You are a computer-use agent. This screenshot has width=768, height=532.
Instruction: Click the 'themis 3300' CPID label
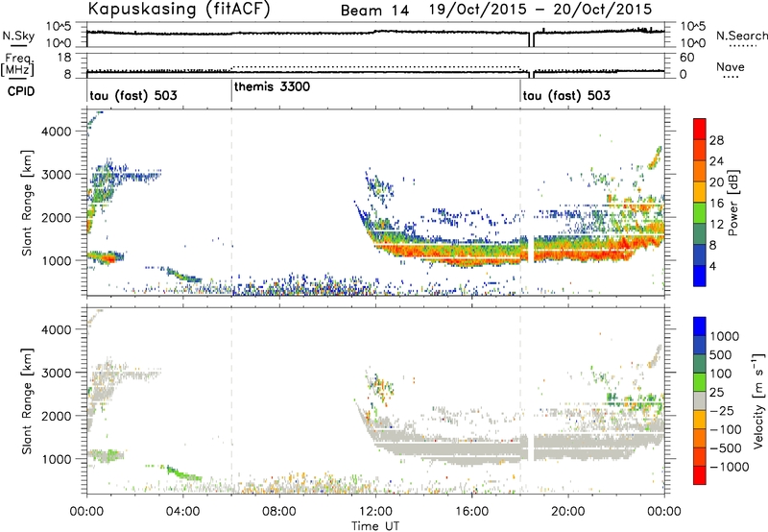click(272, 87)
